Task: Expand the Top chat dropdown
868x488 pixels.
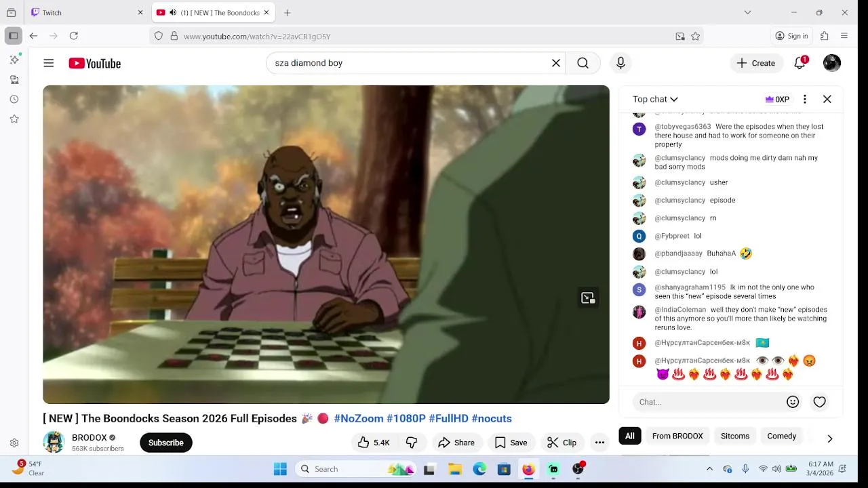Action: (655, 99)
